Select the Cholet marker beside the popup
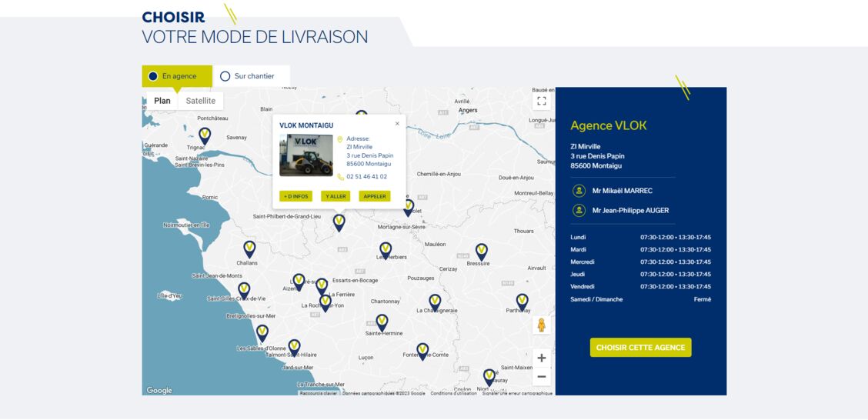 point(409,208)
